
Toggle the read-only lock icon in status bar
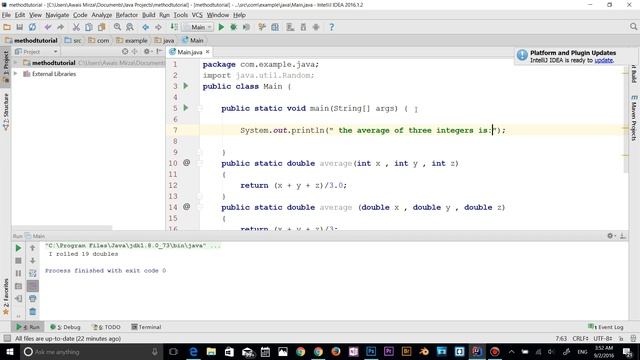coord(621,339)
